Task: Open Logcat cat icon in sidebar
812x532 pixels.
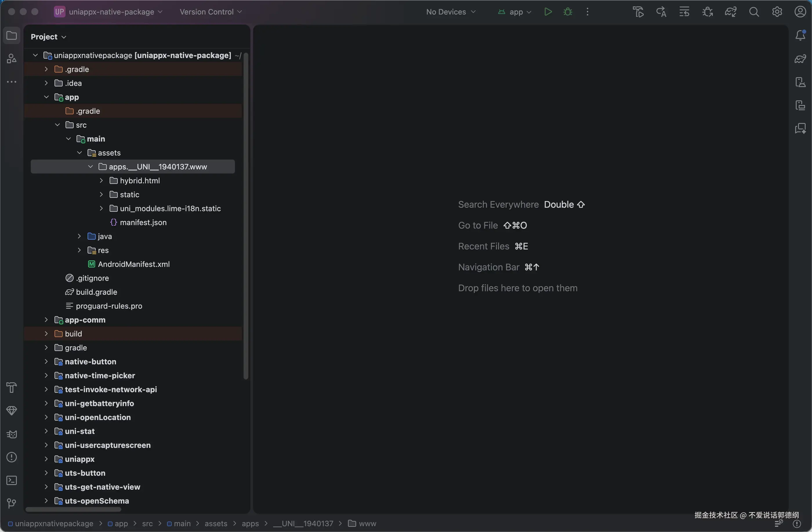Action: click(x=12, y=434)
